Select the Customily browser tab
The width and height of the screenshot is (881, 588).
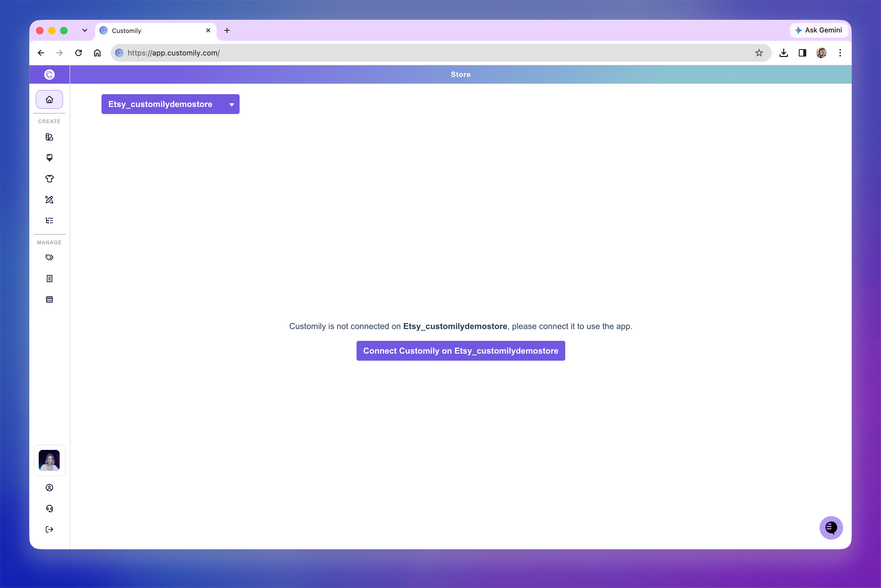[156, 31]
